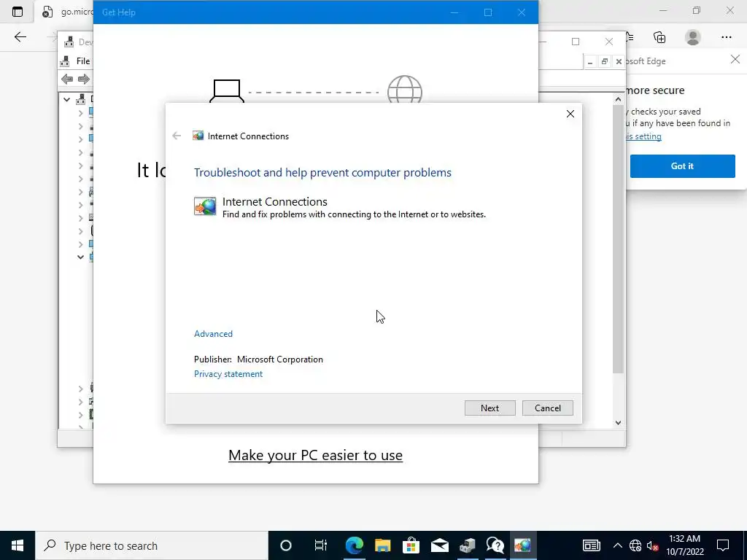This screenshot has width=747, height=560.
Task: Open the Advanced link in troubleshooter dialog
Action: pos(213,334)
